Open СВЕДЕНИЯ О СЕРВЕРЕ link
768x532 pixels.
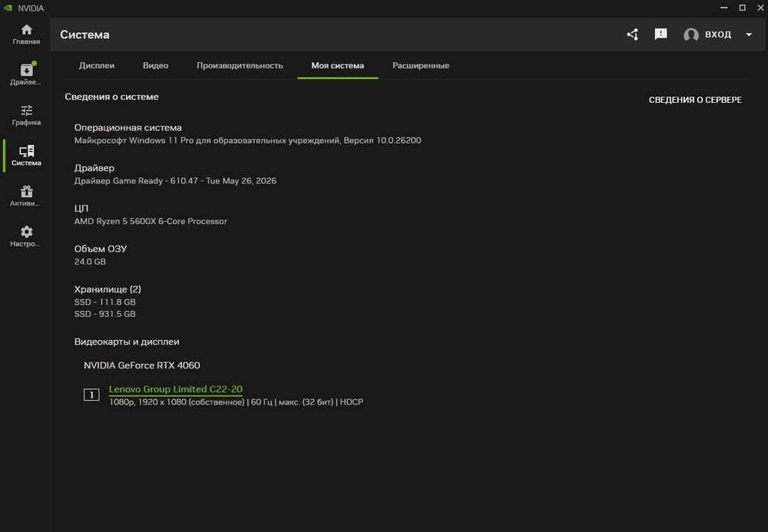pyautogui.click(x=695, y=100)
